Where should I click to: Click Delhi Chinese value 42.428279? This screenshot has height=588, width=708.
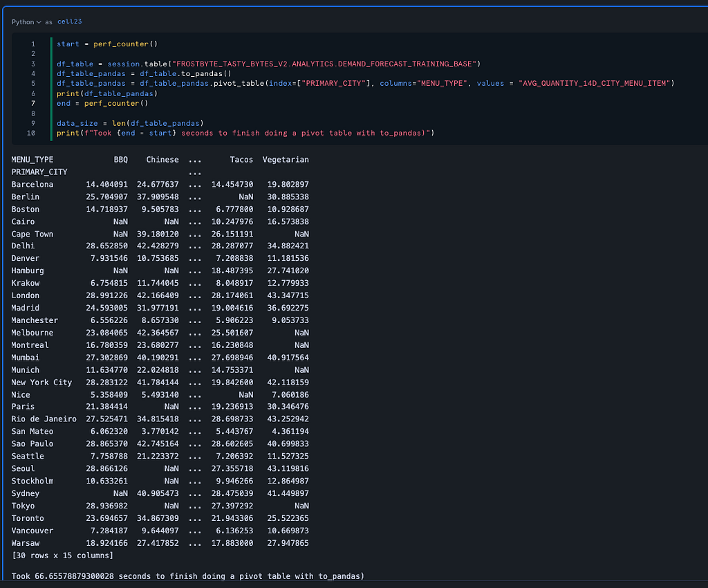pos(158,246)
